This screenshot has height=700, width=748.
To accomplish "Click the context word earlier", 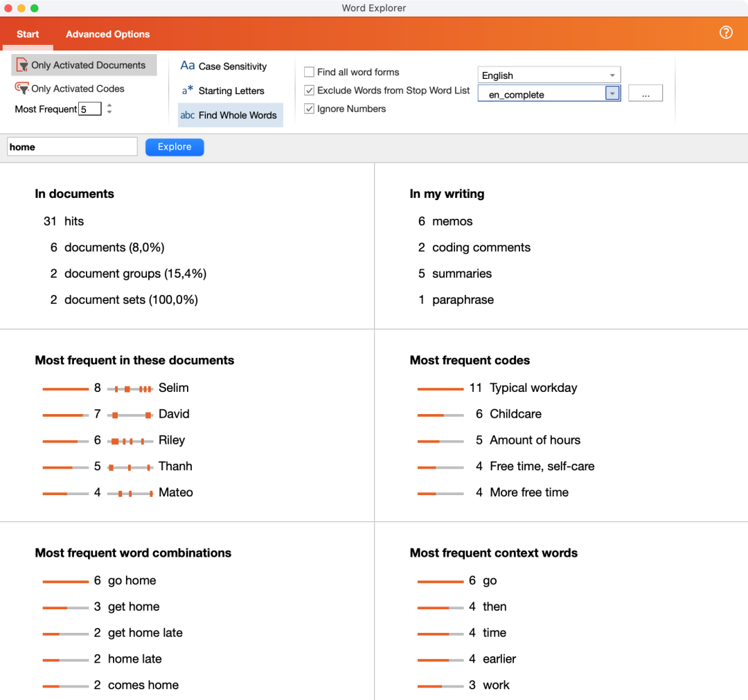I will coord(499,659).
